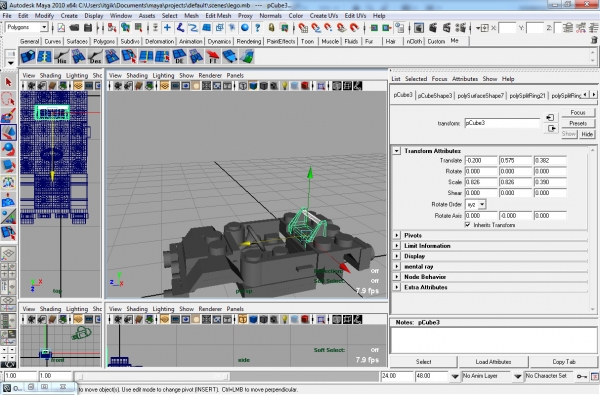The height and width of the screenshot is (395, 600).
Task: Launch IPR render icon
Action: [x=446, y=28]
